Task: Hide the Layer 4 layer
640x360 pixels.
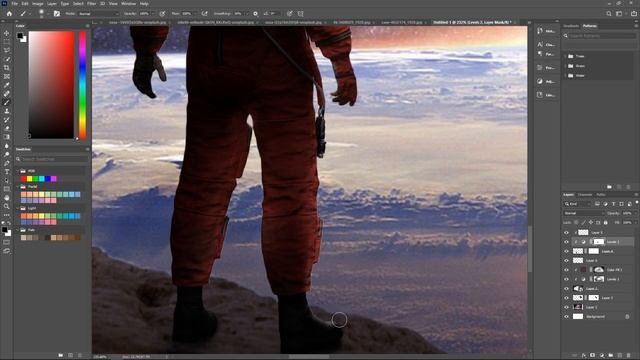Action: (566, 251)
